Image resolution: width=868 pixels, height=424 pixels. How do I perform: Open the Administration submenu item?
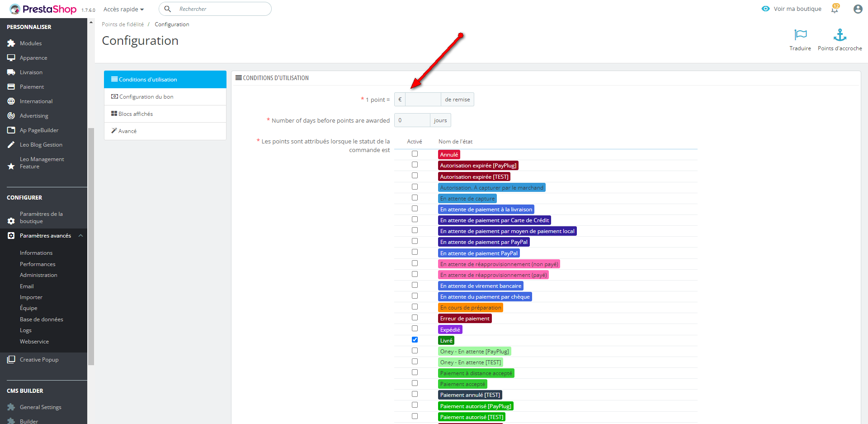coord(38,275)
